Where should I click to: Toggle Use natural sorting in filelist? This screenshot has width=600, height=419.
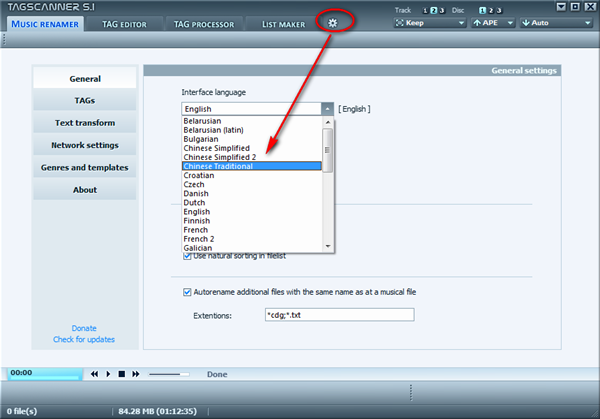click(187, 256)
